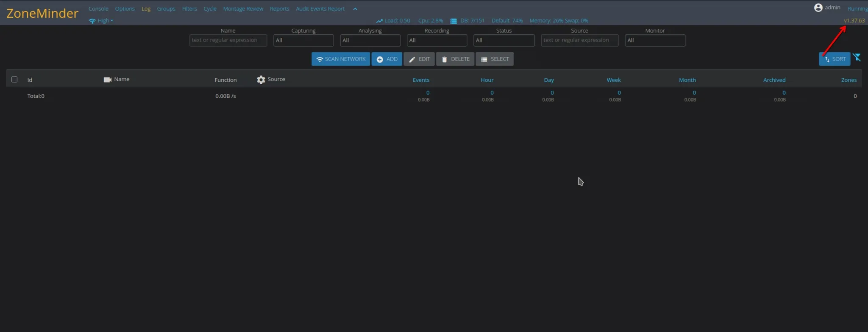Open the Events column link
Viewport: 868px width, 332px height.
[x=421, y=80]
